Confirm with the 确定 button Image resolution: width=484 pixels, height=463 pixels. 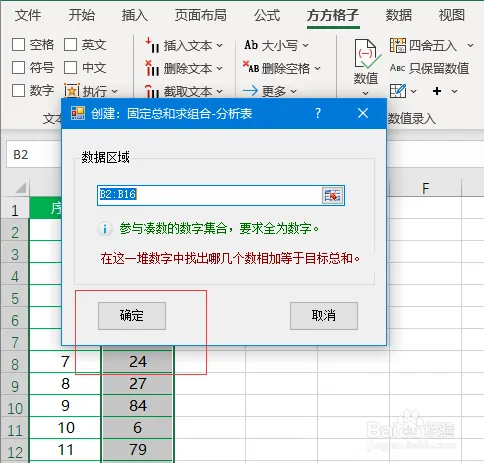coord(132,316)
